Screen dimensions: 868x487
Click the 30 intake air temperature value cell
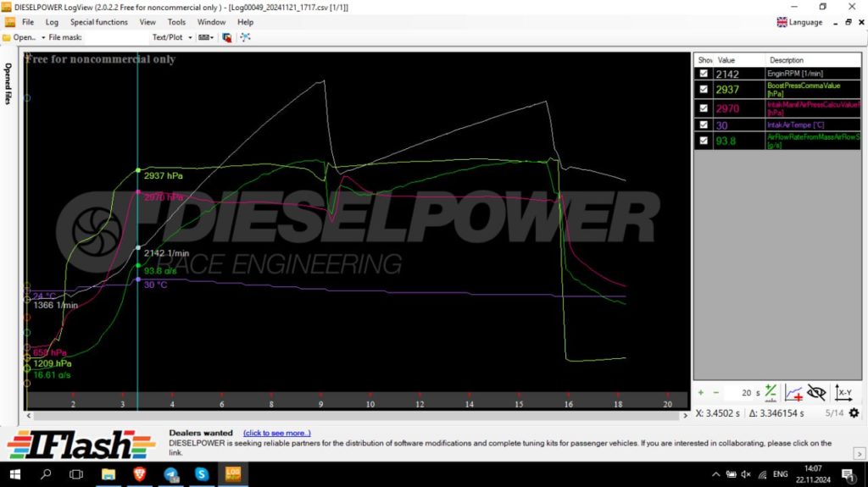pyautogui.click(x=738, y=125)
